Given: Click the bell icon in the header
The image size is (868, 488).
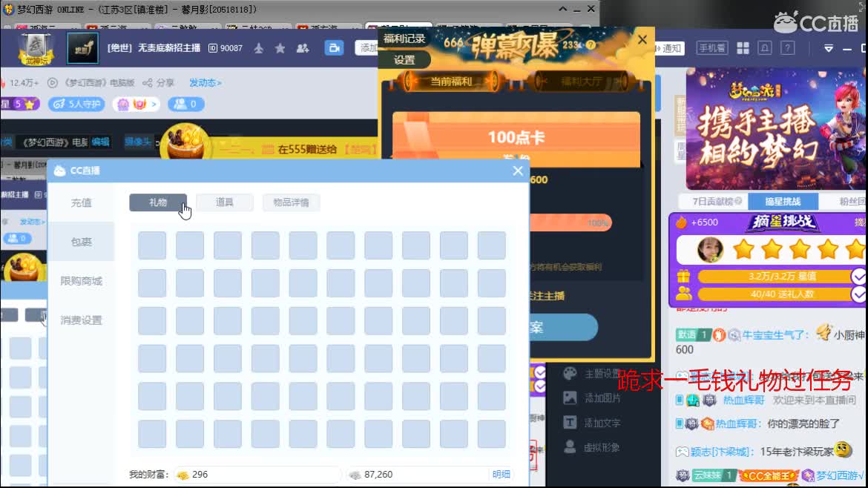Looking at the screenshot, I should (765, 48).
